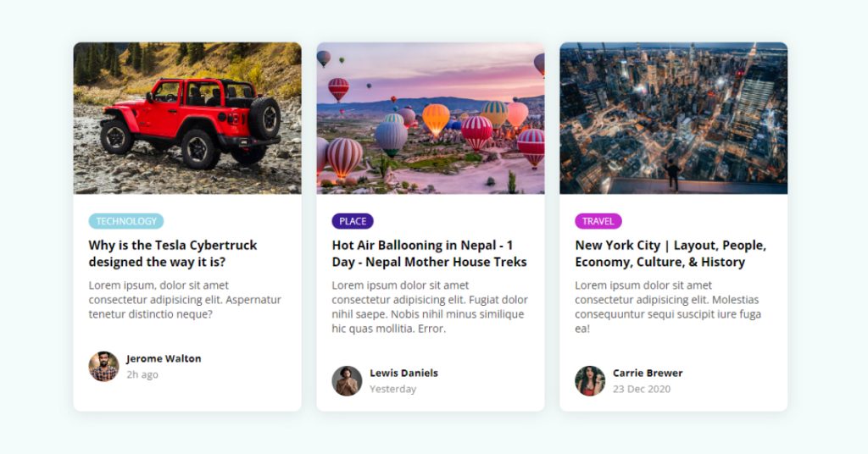Select the TRAVEL category tag
The width and height of the screenshot is (868, 454).
pos(598,221)
